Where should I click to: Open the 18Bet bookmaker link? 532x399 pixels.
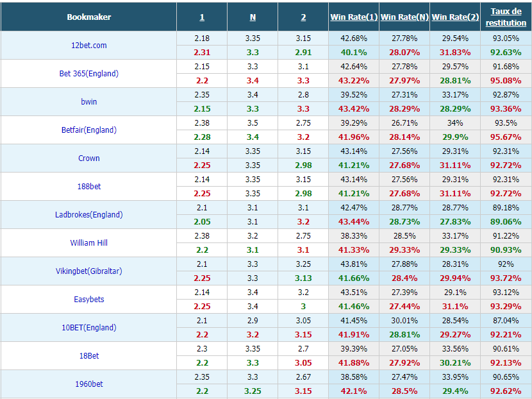tap(89, 355)
